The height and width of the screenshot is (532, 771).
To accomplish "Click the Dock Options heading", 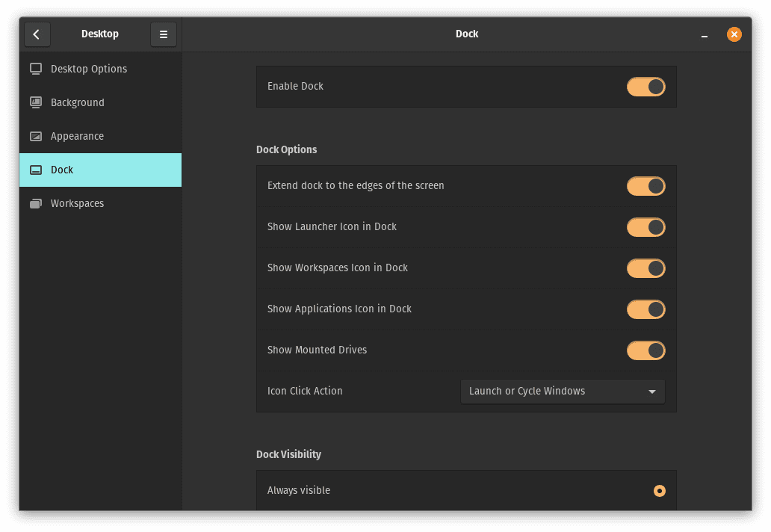I will [287, 149].
